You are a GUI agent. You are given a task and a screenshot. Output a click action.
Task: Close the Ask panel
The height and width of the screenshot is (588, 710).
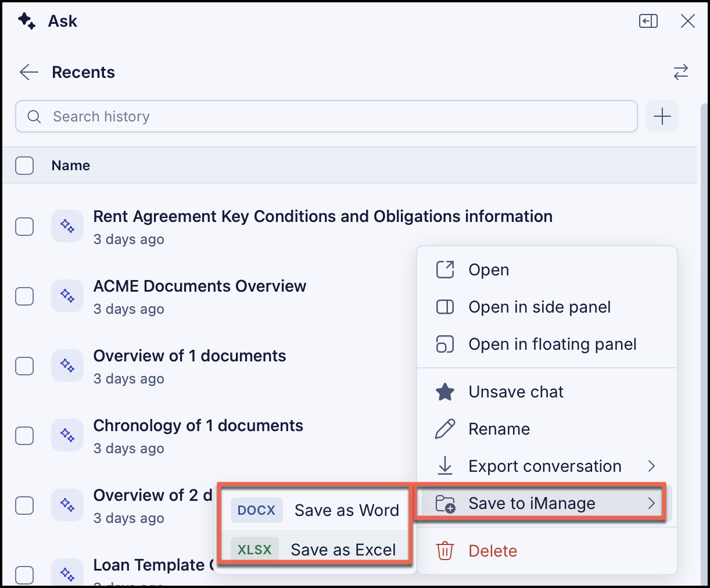[688, 21]
